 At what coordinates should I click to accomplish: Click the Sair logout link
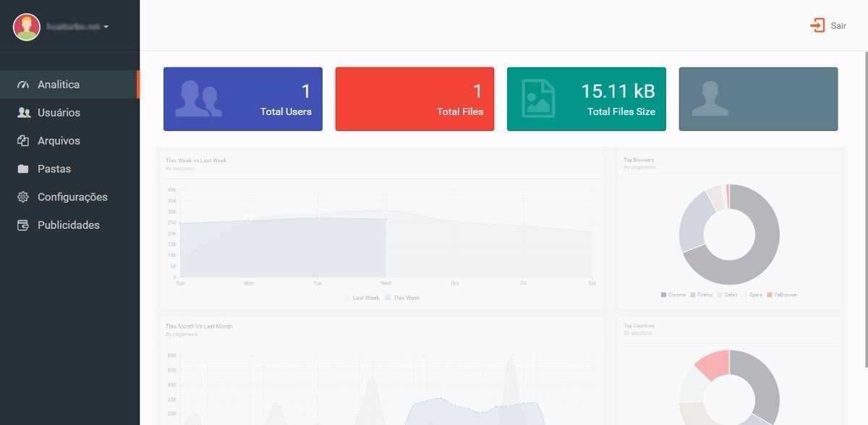click(x=838, y=26)
